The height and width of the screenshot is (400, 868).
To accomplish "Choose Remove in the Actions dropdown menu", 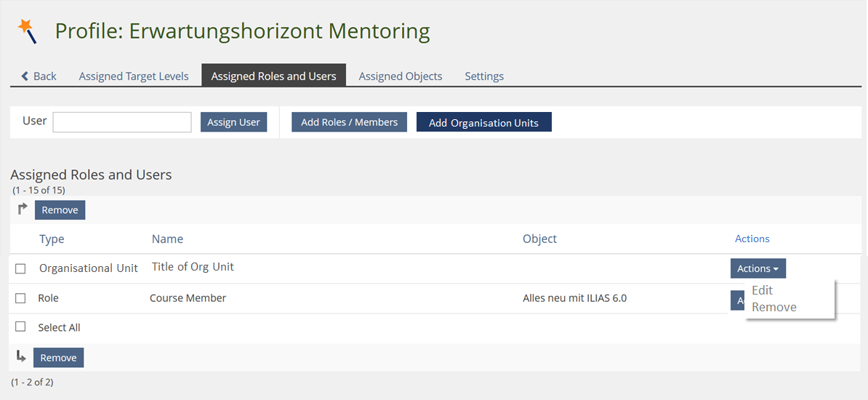I will 773,307.
